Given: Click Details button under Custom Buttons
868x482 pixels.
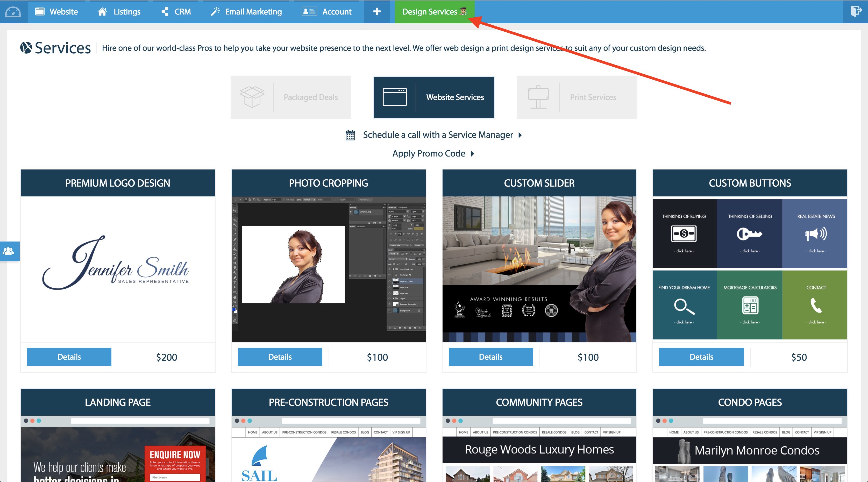Looking at the screenshot, I should (x=701, y=357).
